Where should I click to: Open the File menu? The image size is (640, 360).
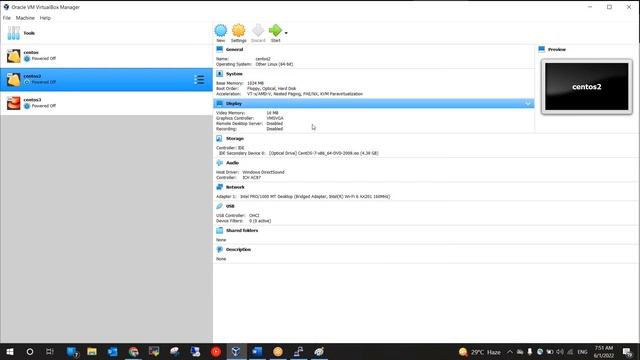pos(7,18)
